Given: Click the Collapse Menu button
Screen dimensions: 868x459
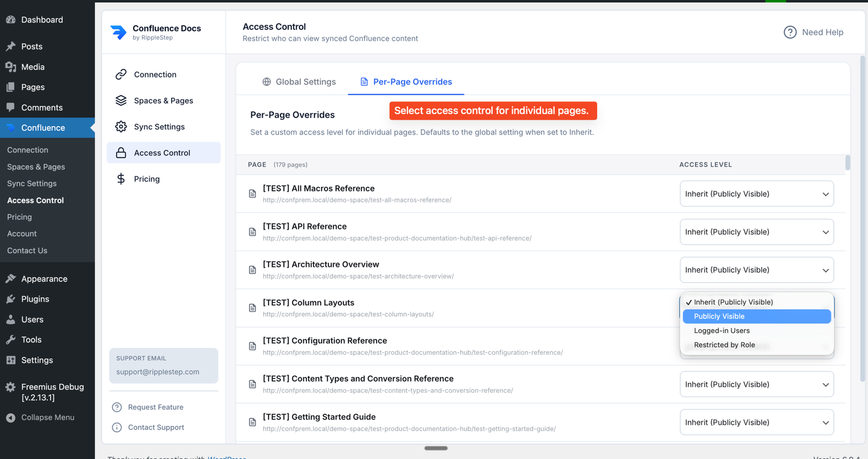Looking at the screenshot, I should (40, 417).
